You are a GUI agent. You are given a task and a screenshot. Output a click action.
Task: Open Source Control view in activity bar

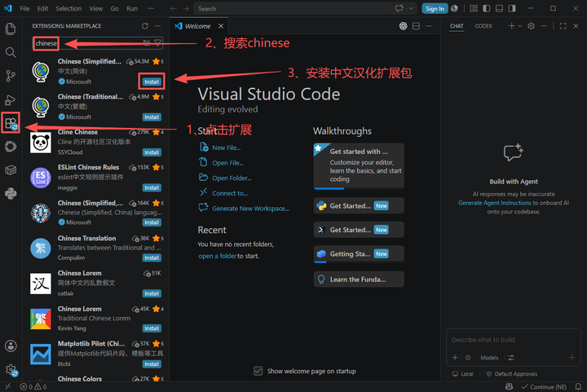click(x=11, y=76)
